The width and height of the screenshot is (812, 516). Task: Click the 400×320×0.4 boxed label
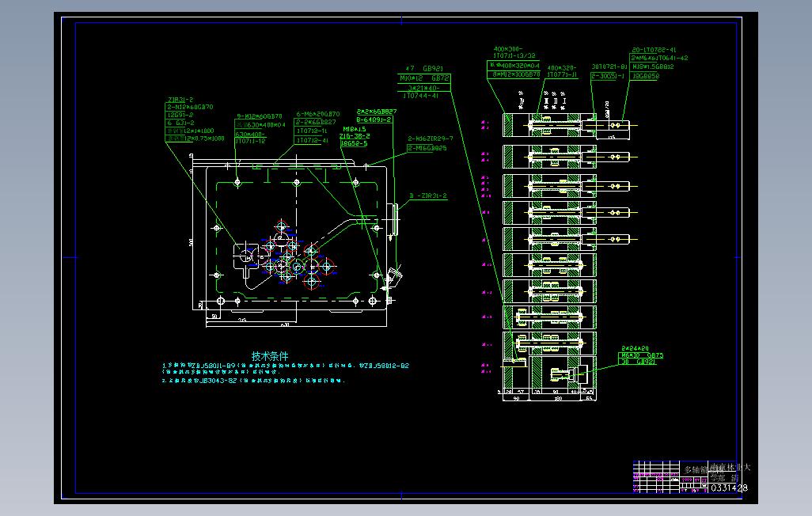pos(514,66)
